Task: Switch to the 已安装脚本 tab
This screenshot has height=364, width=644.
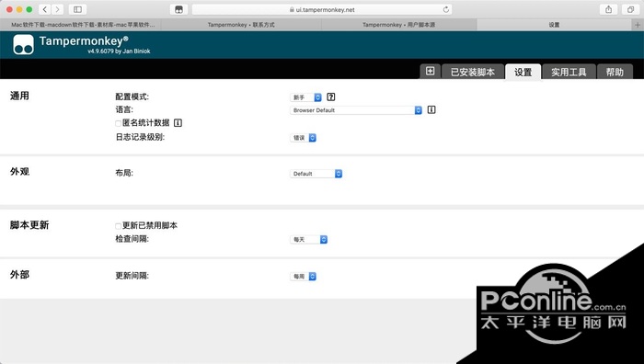Action: [x=472, y=73]
